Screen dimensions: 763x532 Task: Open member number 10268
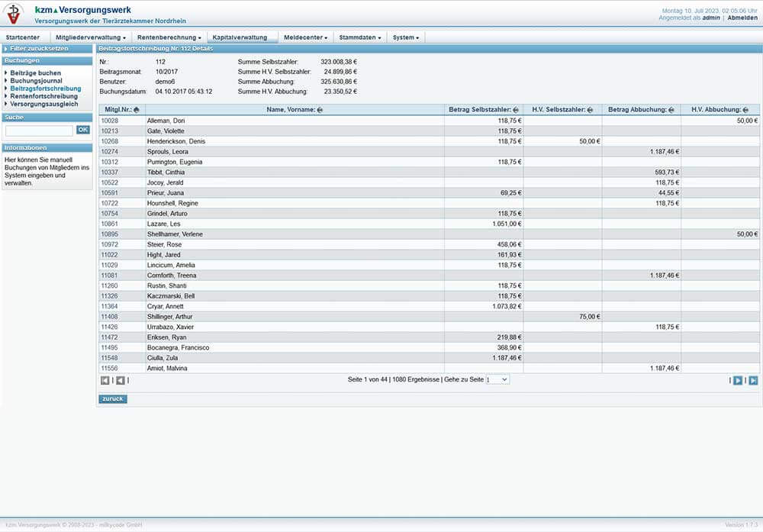[109, 141]
